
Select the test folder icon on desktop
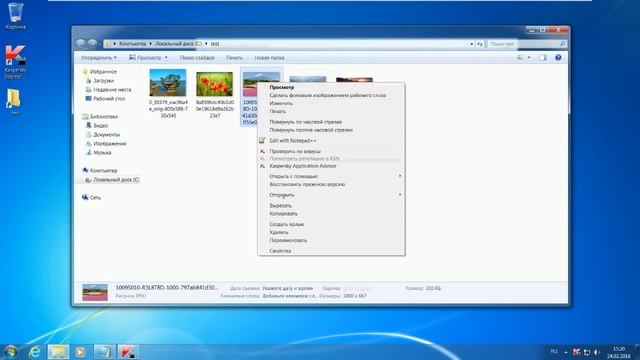point(14,102)
